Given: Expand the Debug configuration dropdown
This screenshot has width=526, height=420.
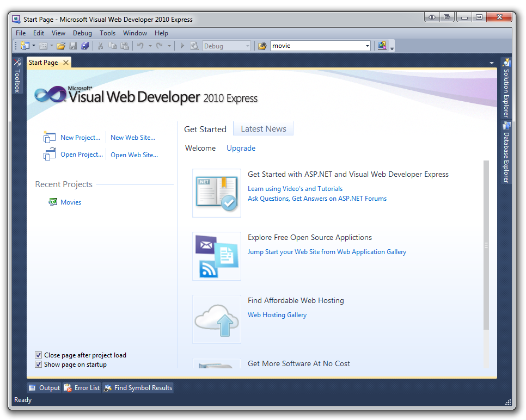Looking at the screenshot, I should 248,46.
